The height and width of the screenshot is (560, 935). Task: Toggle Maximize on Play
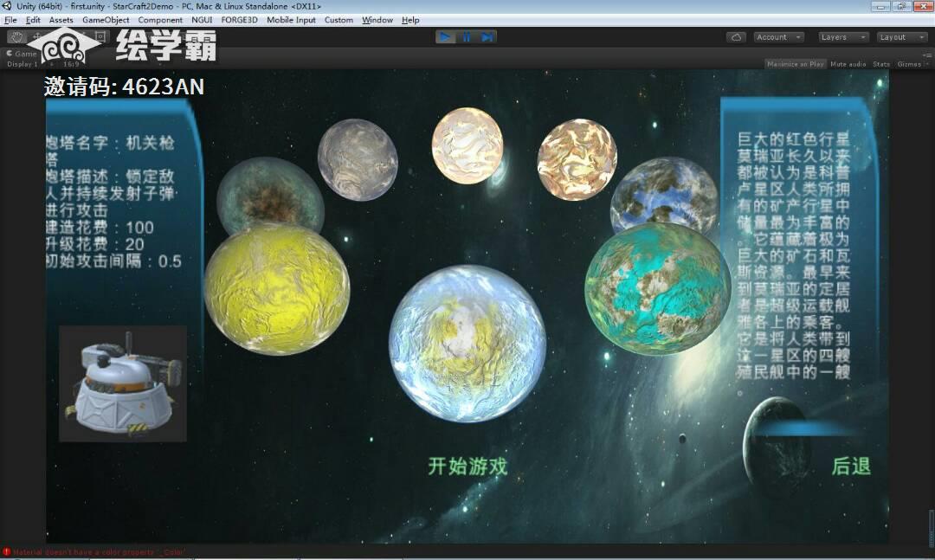795,64
